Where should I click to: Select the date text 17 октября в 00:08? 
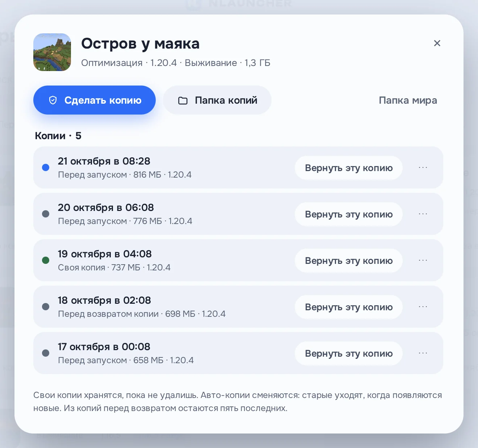tap(104, 347)
